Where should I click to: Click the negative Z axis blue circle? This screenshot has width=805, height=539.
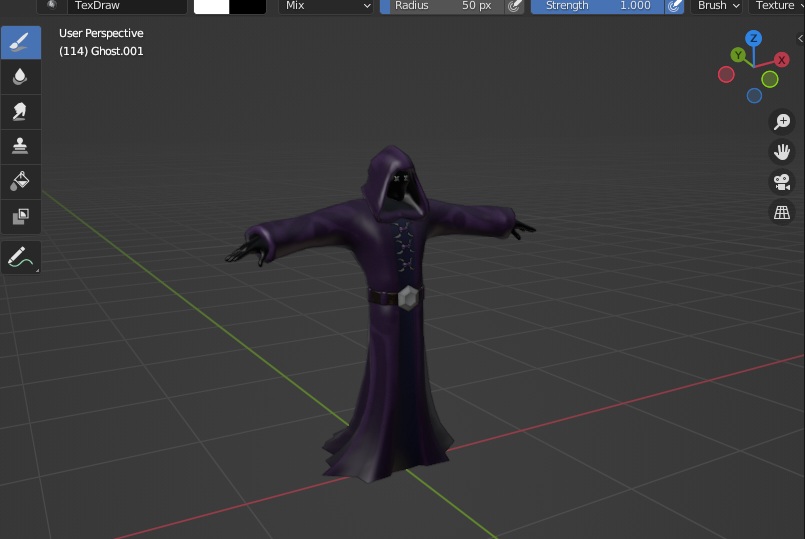pyautogui.click(x=754, y=96)
